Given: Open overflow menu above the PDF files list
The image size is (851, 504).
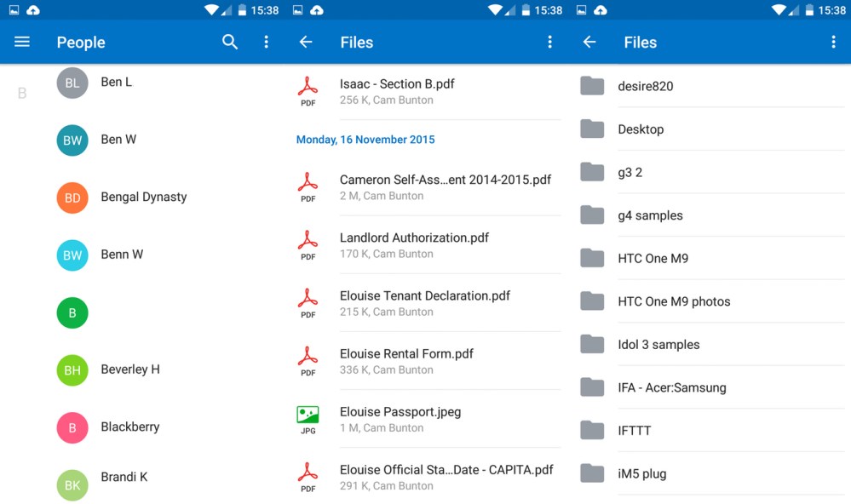Looking at the screenshot, I should click(x=549, y=42).
